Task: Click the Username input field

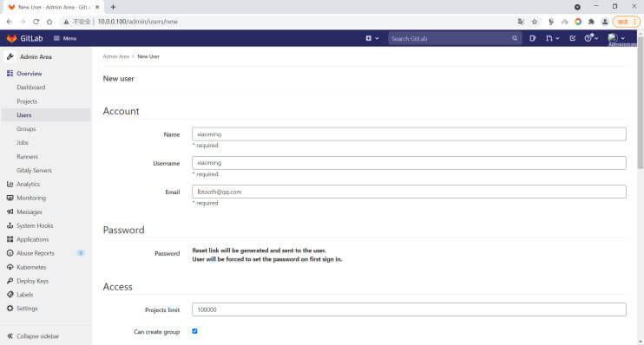Action: point(409,163)
